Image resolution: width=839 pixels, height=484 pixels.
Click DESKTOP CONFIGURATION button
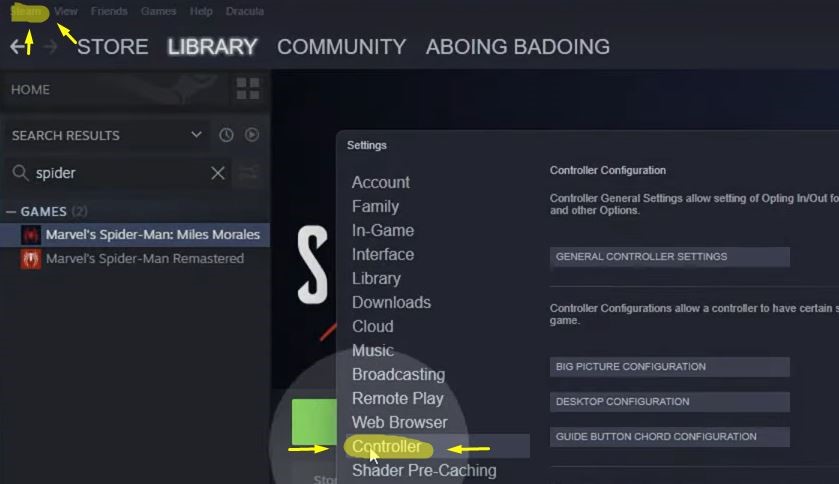[669, 402]
